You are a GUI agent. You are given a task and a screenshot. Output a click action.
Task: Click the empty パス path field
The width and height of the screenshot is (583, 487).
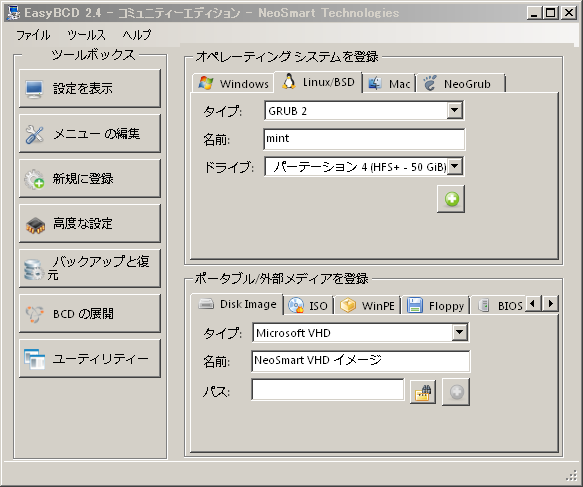[328, 390]
